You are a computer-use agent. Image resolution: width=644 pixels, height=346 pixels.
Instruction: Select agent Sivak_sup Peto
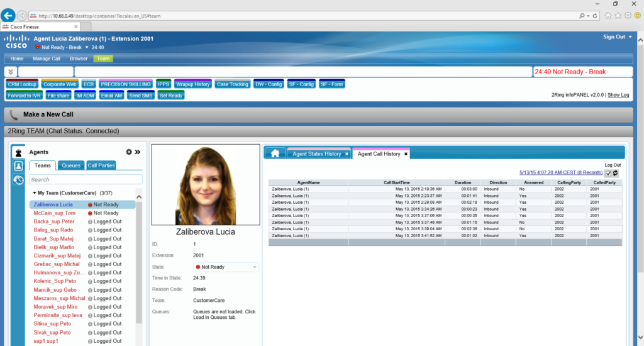52,332
